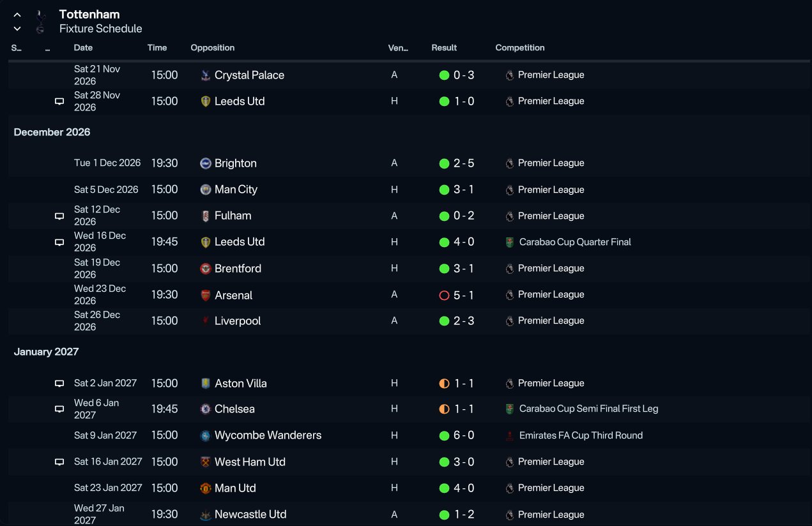Sort by the Competition column header
This screenshot has width=812, height=526.
point(520,48)
